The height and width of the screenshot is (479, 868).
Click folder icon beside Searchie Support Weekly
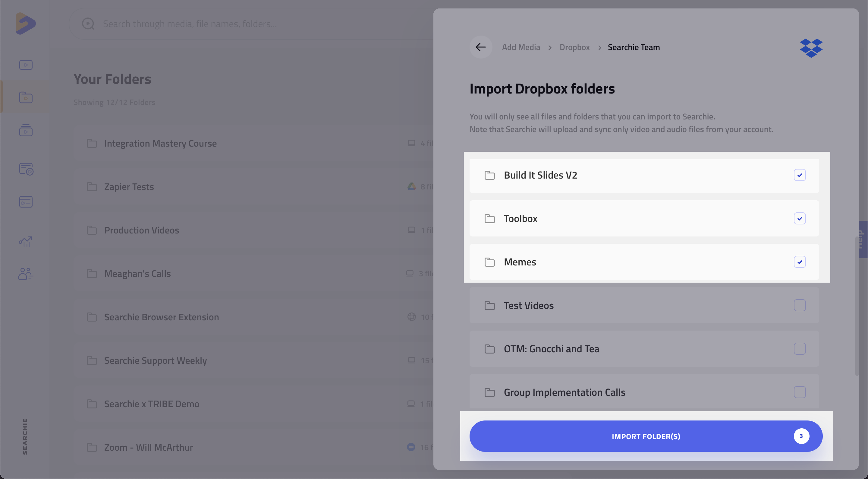92,360
